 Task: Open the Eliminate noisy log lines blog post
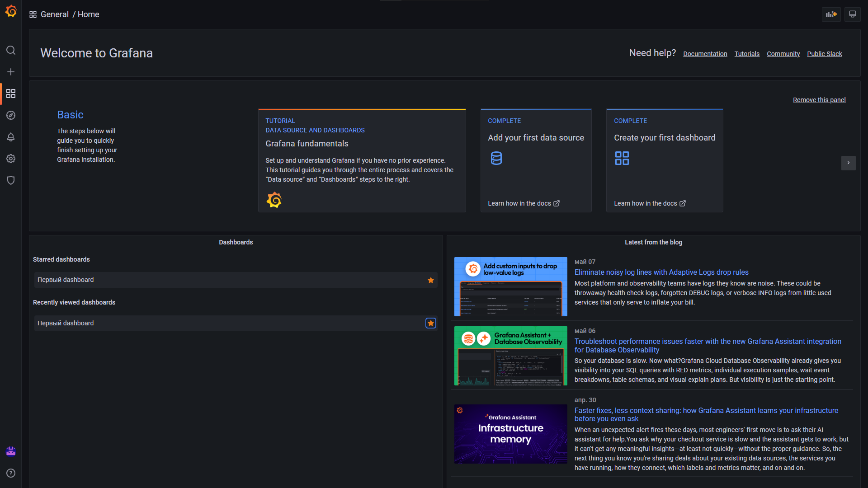coord(661,272)
